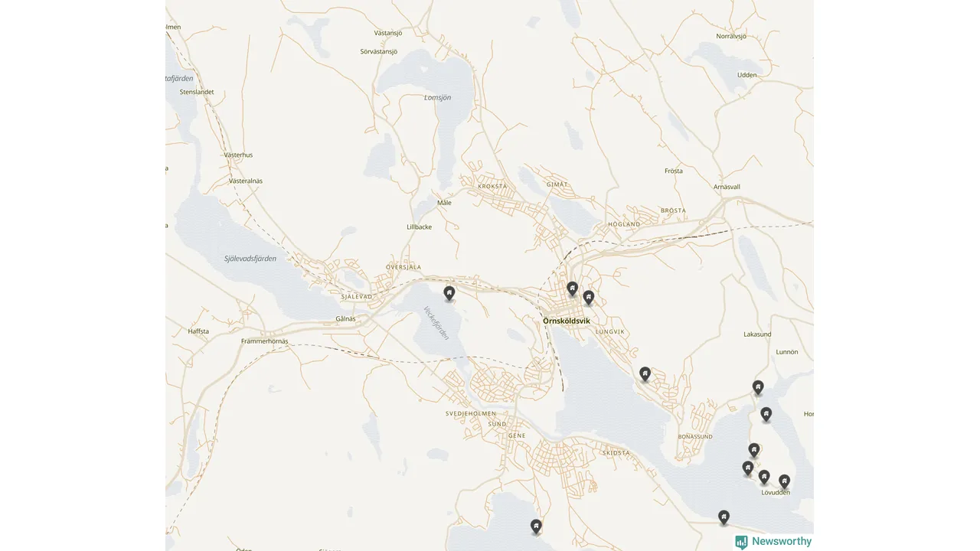Select right house marker in central Örnsköldsvik
Image resolution: width=980 pixels, height=551 pixels.
click(x=589, y=298)
